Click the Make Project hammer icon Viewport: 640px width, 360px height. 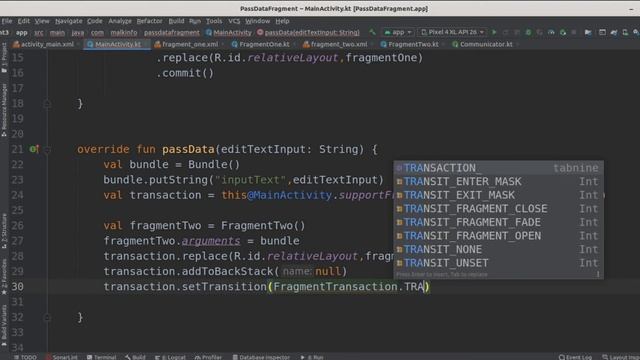click(x=372, y=32)
